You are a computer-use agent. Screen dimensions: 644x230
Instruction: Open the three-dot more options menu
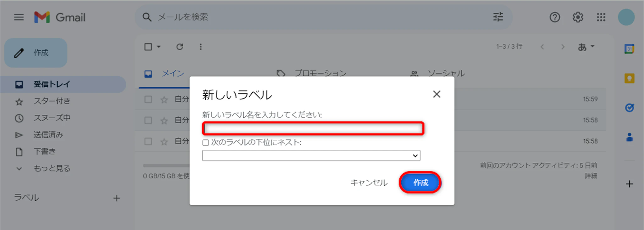201,47
